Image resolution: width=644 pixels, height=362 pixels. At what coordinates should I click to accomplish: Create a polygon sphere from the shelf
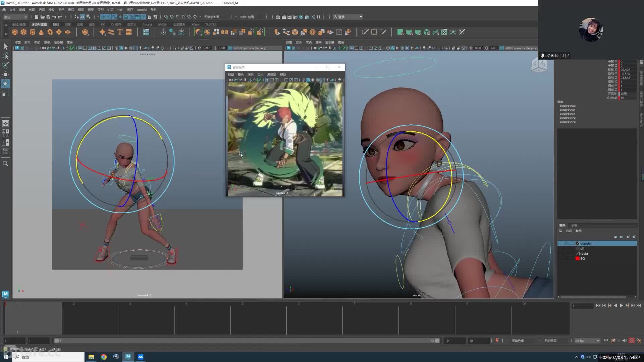coord(15,32)
